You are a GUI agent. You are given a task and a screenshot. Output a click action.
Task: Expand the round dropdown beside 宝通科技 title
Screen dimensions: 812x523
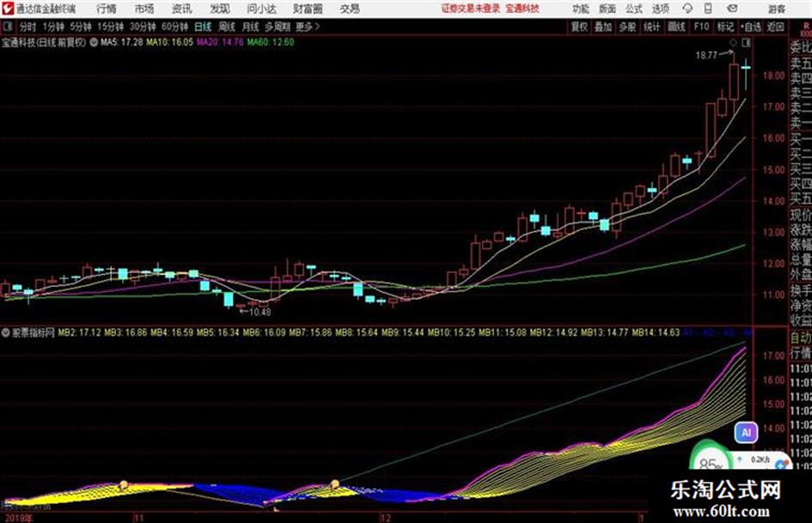tap(94, 42)
